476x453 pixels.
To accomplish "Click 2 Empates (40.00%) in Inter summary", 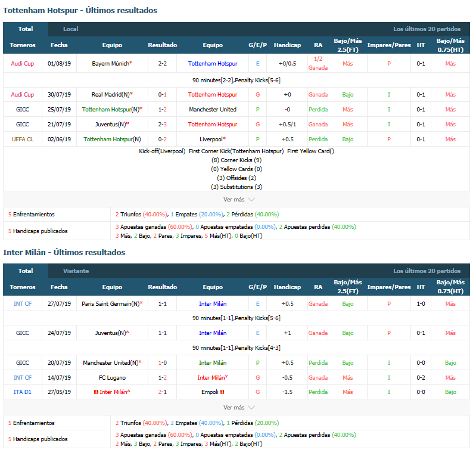I will pyautogui.click(x=196, y=423).
